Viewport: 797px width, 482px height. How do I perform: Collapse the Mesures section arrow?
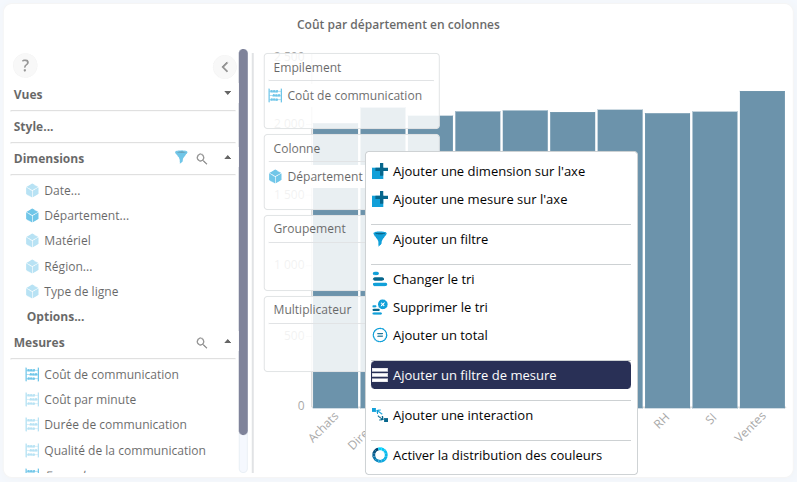pos(227,342)
